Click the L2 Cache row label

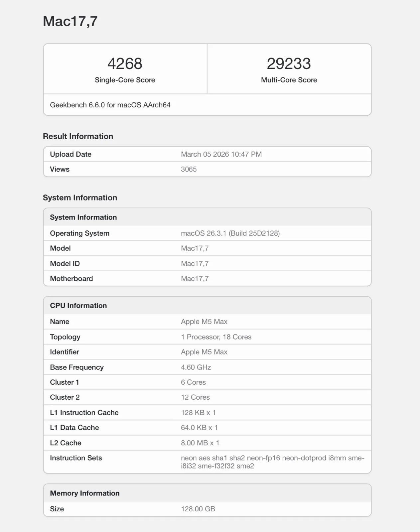pos(66,443)
